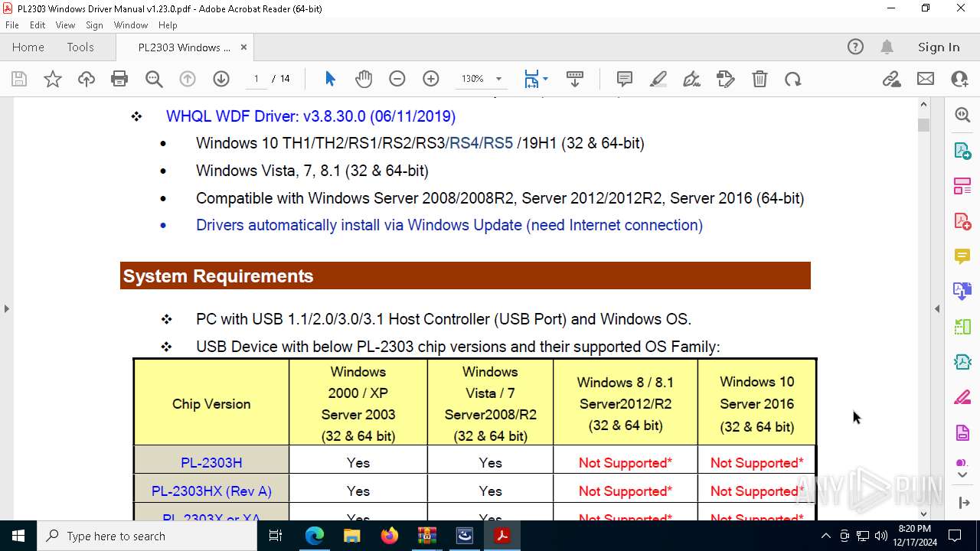Viewport: 980px width, 551px height.
Task: Go to the previous page arrow
Action: tap(188, 79)
